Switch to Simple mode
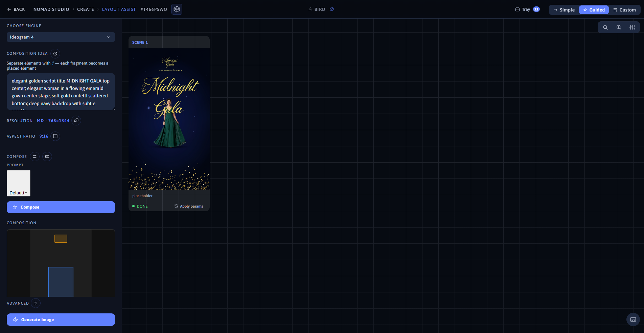Screen dimensions: 644x333 click(x=564, y=10)
